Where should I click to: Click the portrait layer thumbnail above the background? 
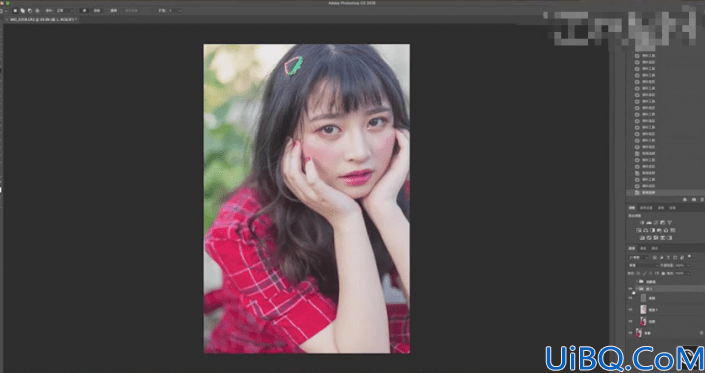click(x=643, y=321)
